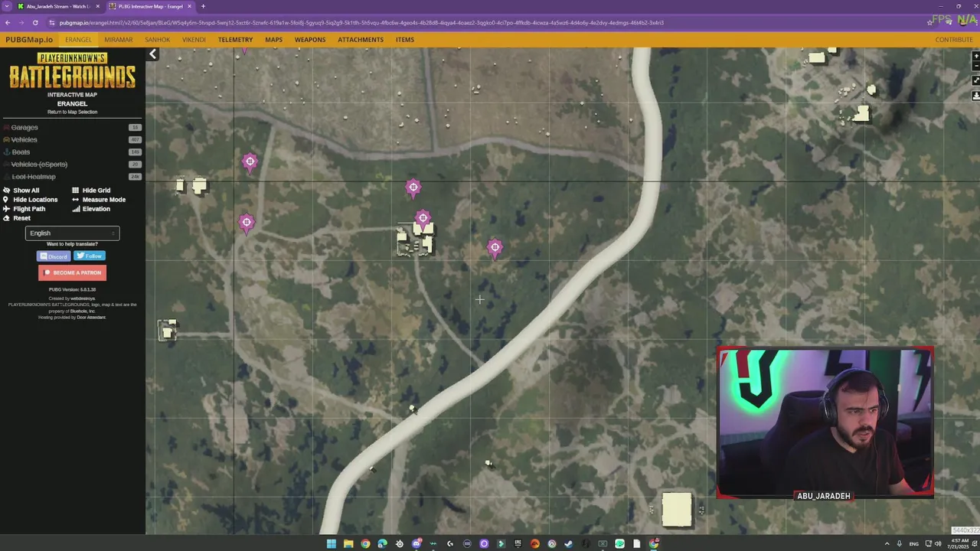Screen dimensions: 980x551
Task: Collapse the sidebar with the arrow button
Action: pyautogui.click(x=152, y=54)
